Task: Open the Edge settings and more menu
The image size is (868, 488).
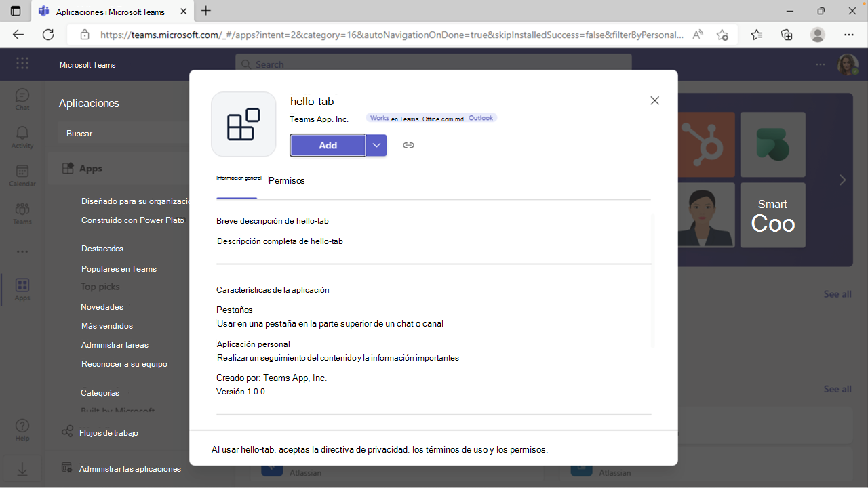Action: (848, 35)
